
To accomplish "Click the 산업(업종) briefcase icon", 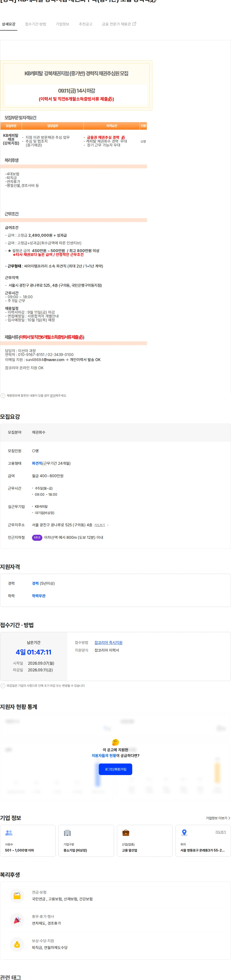I will click(126, 833).
